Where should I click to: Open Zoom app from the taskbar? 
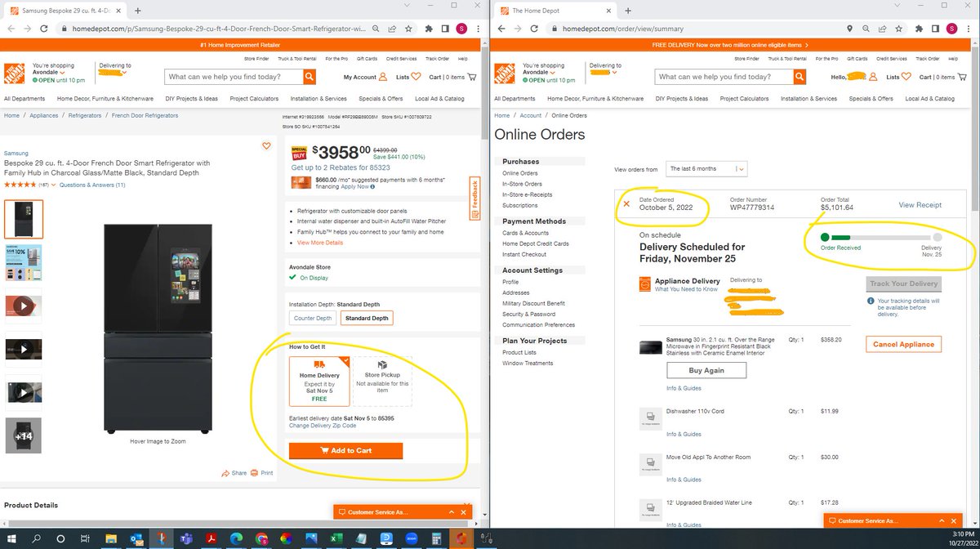click(412, 539)
